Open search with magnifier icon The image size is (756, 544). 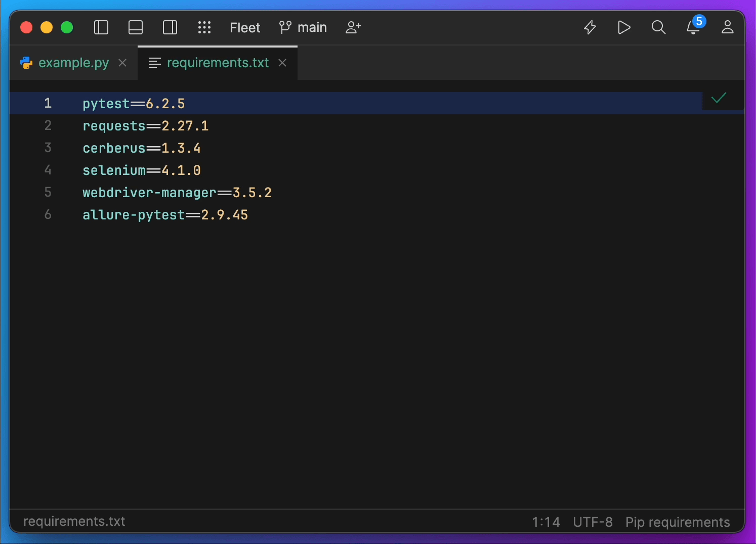coord(658,27)
